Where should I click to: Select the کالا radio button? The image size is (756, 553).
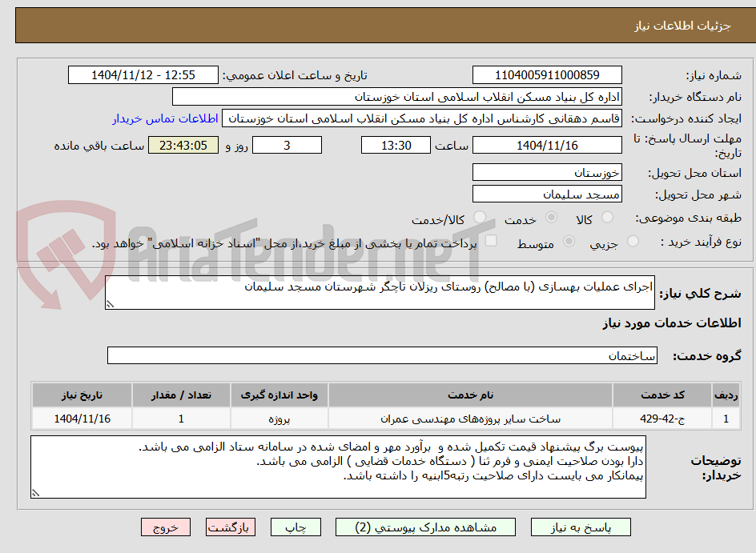point(608,217)
